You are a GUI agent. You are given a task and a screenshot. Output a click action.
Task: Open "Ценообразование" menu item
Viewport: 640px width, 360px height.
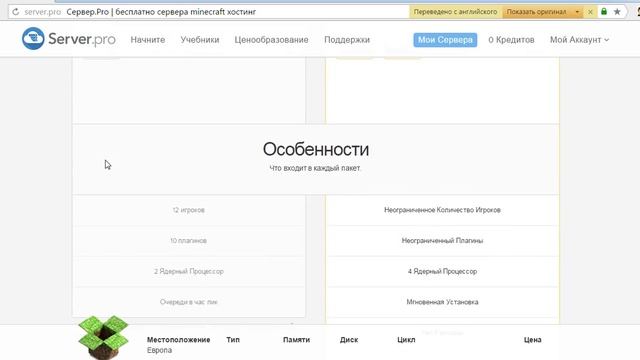271,40
